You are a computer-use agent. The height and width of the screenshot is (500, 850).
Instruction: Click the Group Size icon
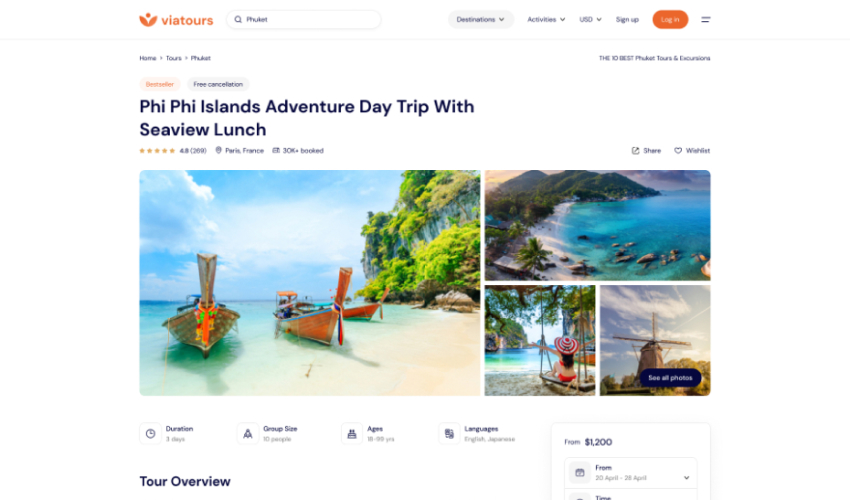tap(248, 434)
